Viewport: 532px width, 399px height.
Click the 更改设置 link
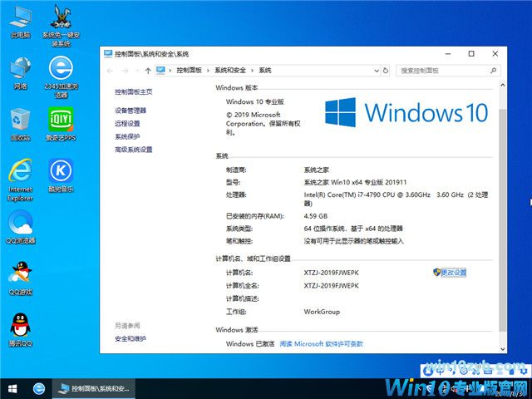(x=454, y=273)
